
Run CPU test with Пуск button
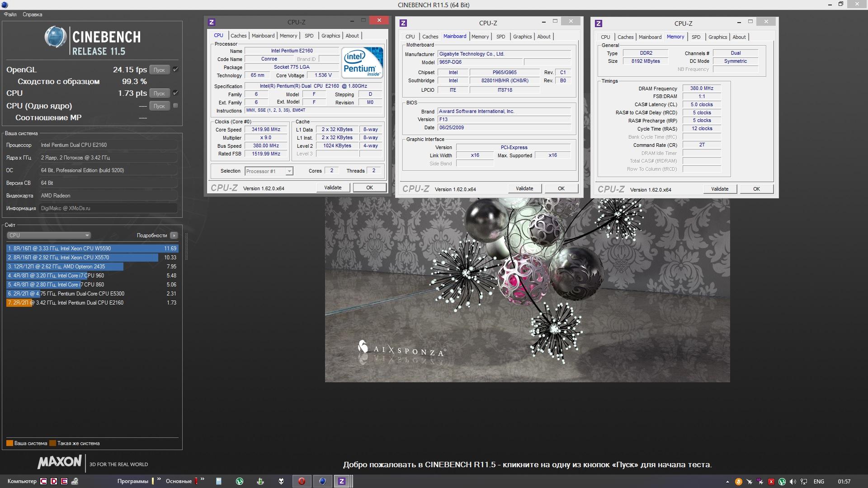[x=159, y=94]
